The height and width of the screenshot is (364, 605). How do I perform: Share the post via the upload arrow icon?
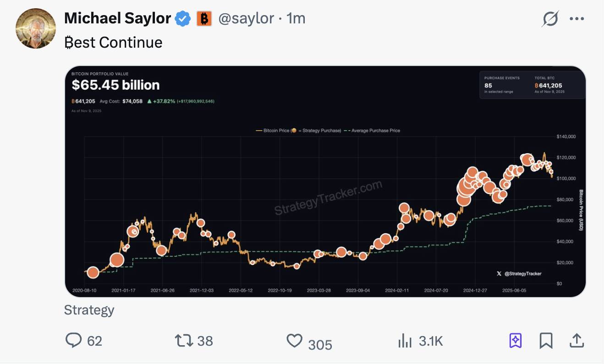point(577,341)
